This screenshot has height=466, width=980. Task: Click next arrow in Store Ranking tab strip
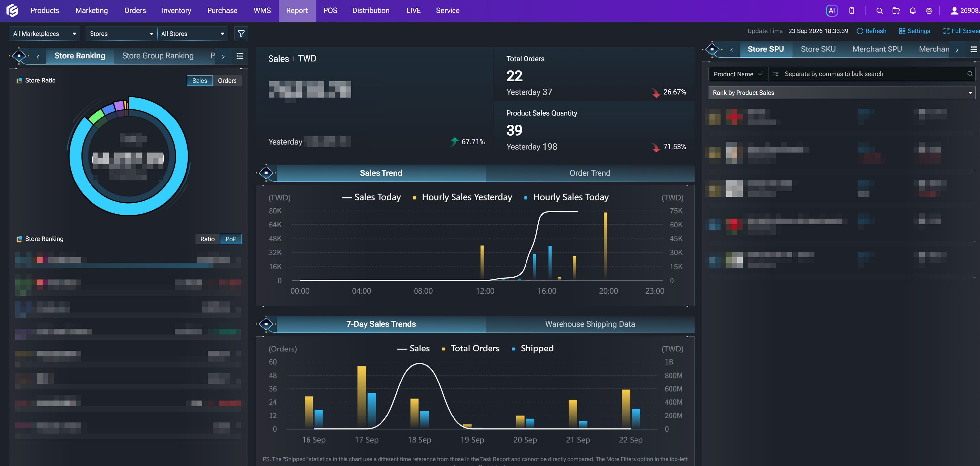pyautogui.click(x=223, y=56)
